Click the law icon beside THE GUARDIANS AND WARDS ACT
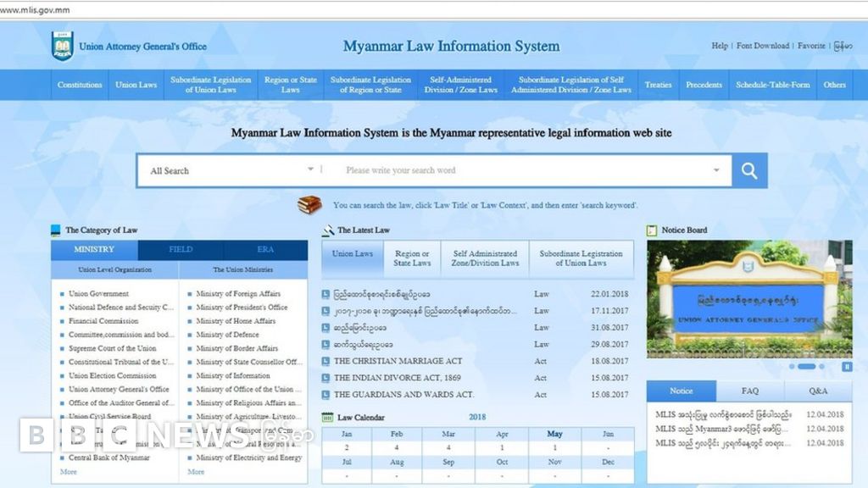The image size is (868, 488). point(325,395)
